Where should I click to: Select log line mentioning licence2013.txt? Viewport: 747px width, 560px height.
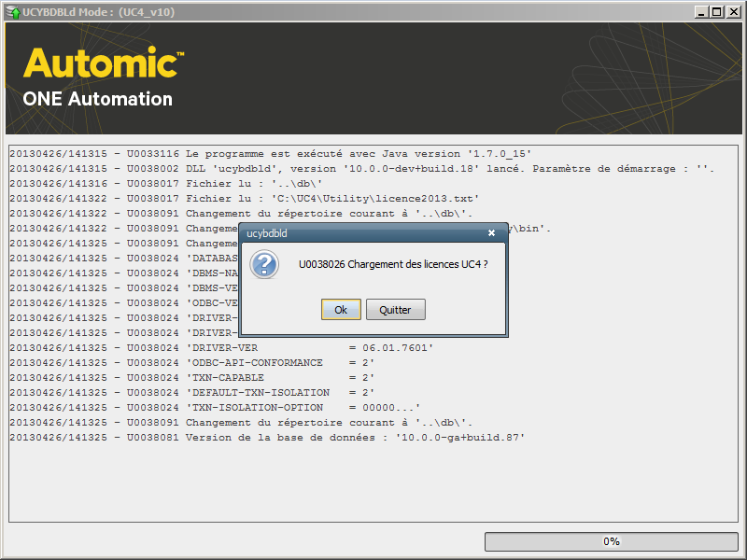(x=245, y=199)
